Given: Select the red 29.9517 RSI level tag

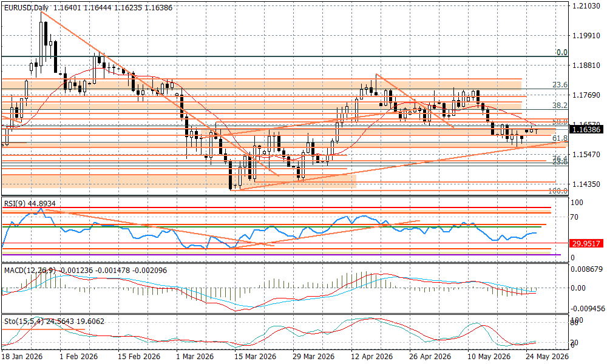Looking at the screenshot, I should (586, 243).
